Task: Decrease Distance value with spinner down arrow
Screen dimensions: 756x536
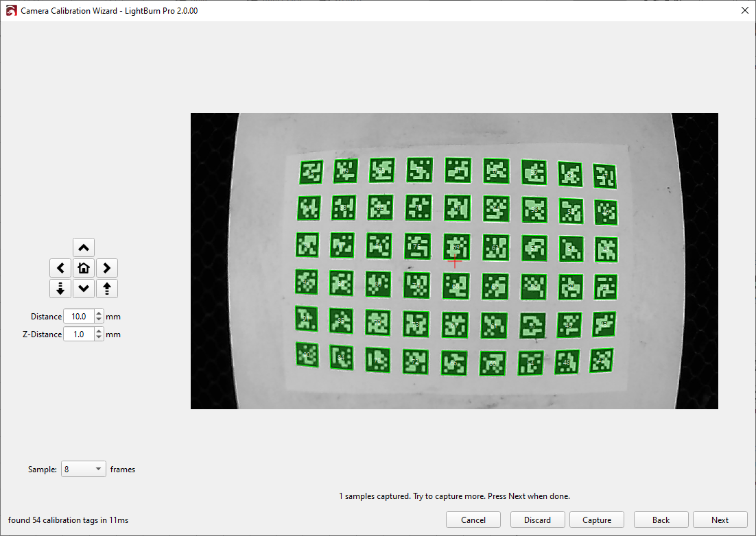Action: [x=99, y=319]
